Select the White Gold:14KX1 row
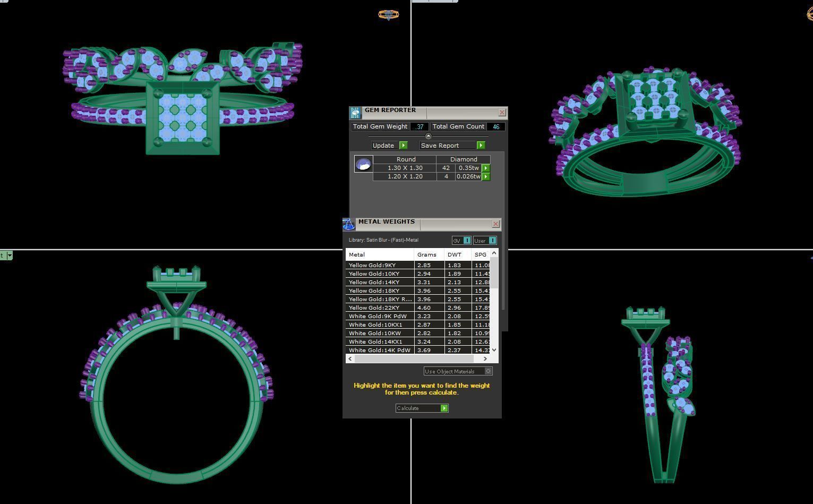The width and height of the screenshot is (813, 504). (417, 342)
